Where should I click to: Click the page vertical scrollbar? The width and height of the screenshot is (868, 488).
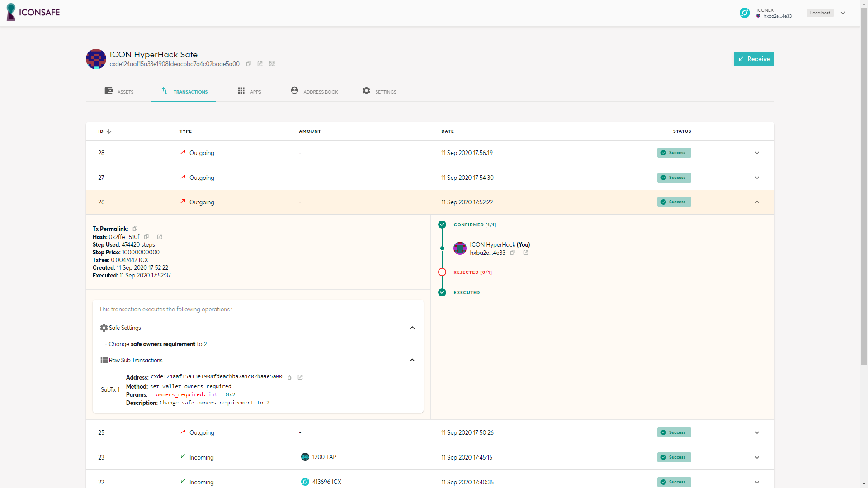[x=864, y=181]
